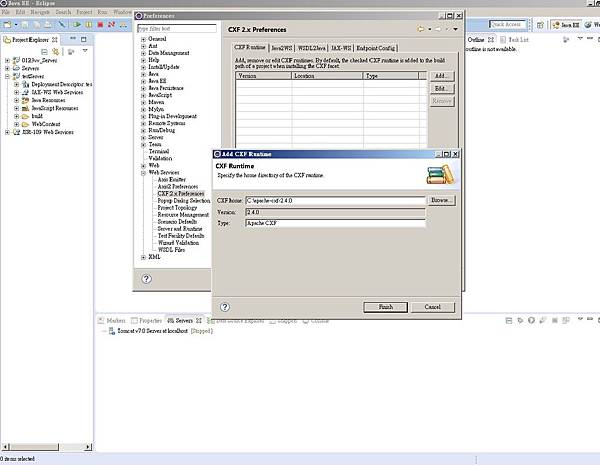
Task: Click the Deployment Descriptor icon
Action: [x=26, y=84]
